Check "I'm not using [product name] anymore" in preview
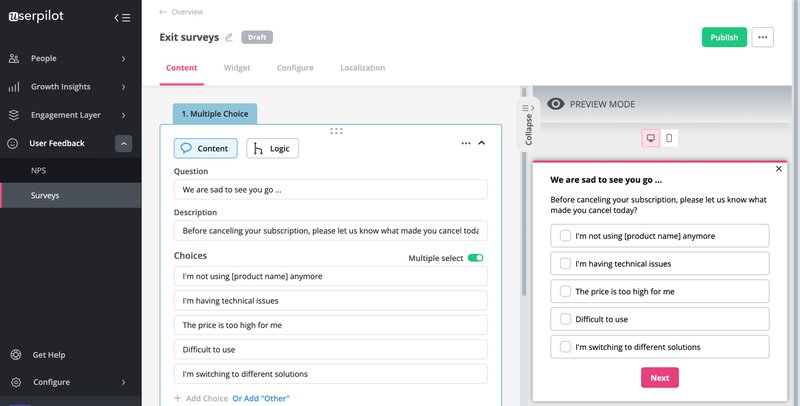 pyautogui.click(x=565, y=236)
